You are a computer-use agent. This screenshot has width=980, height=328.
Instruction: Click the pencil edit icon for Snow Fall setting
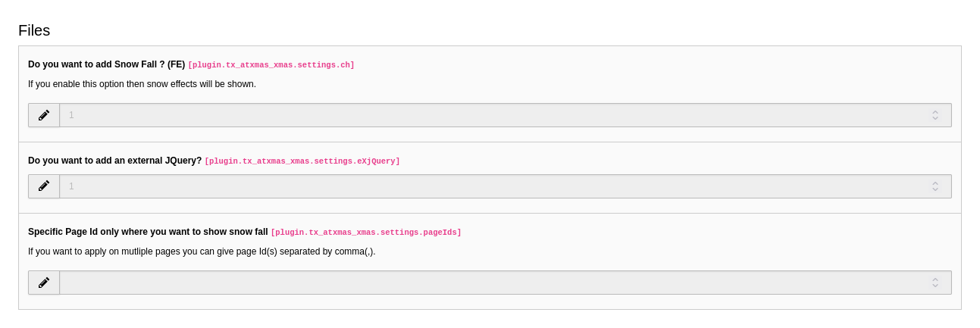point(44,115)
